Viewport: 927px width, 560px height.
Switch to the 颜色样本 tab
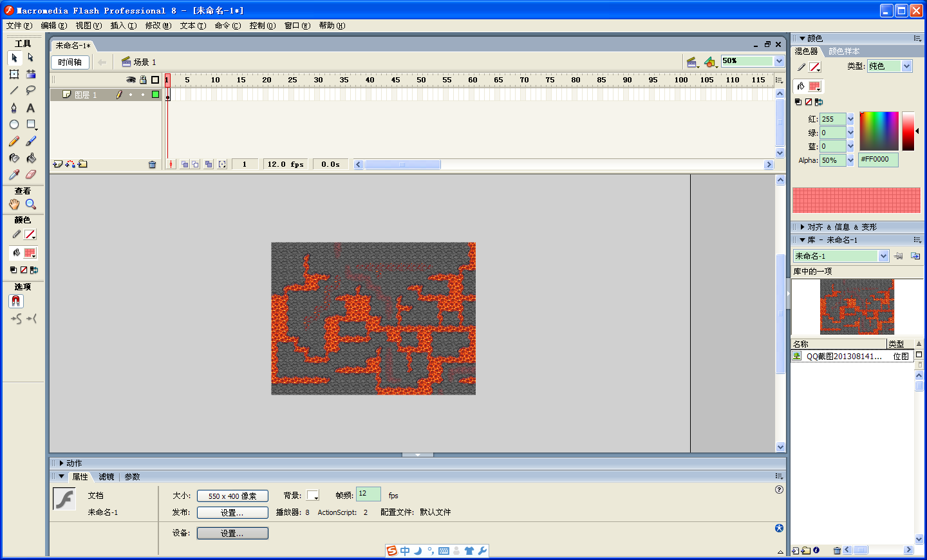point(844,51)
